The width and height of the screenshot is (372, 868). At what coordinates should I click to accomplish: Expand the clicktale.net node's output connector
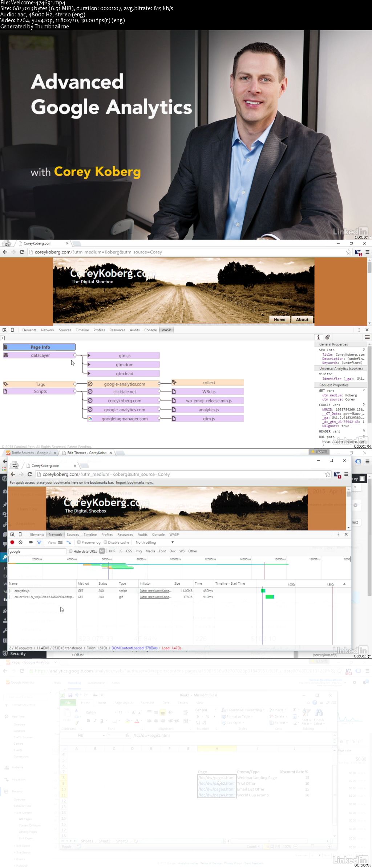[x=159, y=391]
